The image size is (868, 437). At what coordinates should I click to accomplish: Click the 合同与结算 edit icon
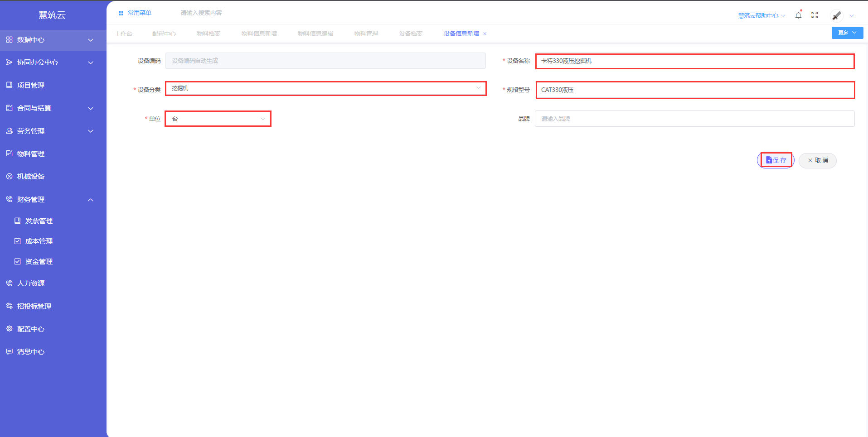pos(9,108)
